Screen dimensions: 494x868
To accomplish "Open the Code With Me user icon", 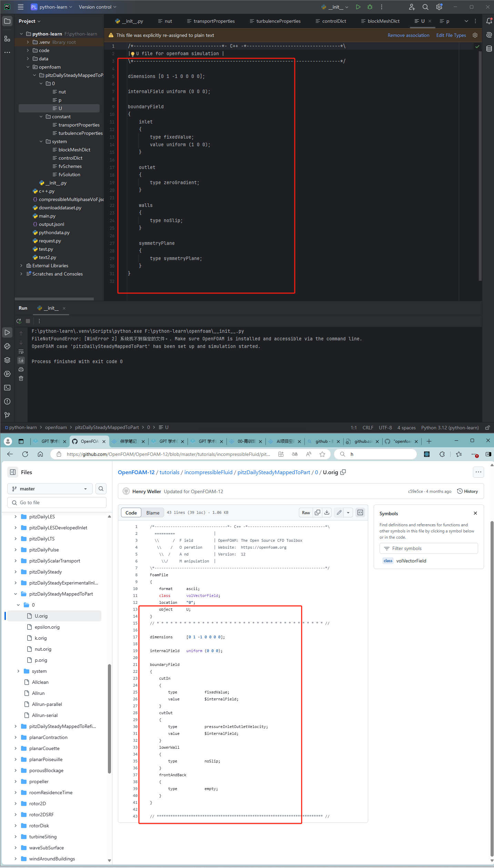I will pos(412,7).
